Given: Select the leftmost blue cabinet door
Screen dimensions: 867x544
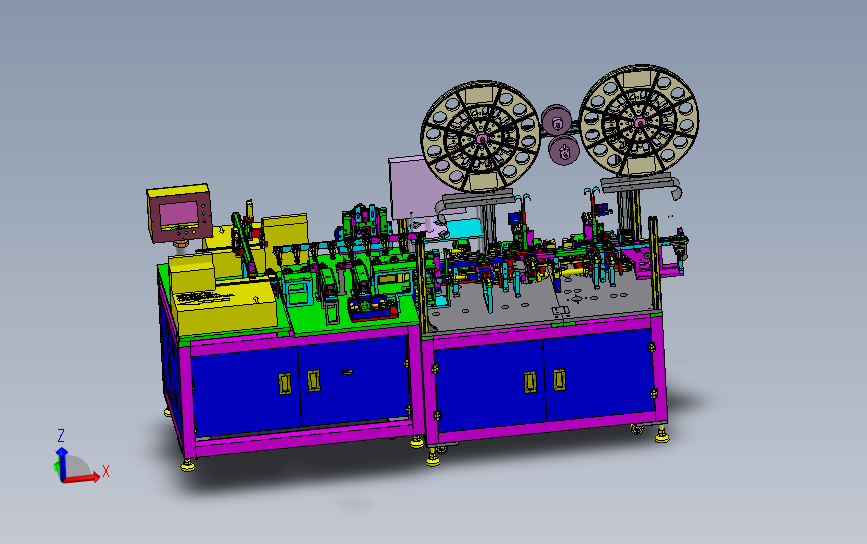Looking at the screenshot, I should (246, 391).
